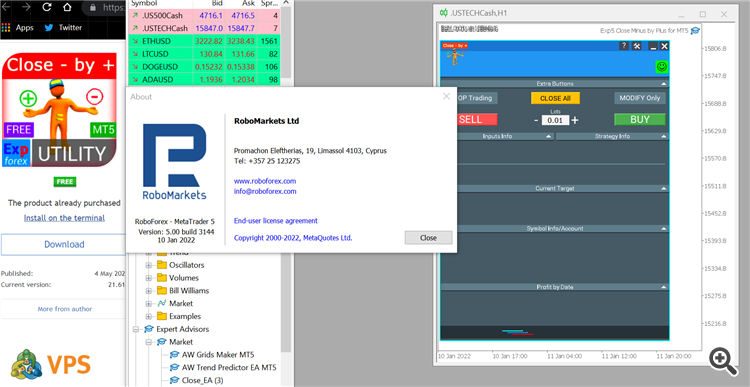
Task: Click the Close - by + product thumbnail
Action: click(59, 110)
